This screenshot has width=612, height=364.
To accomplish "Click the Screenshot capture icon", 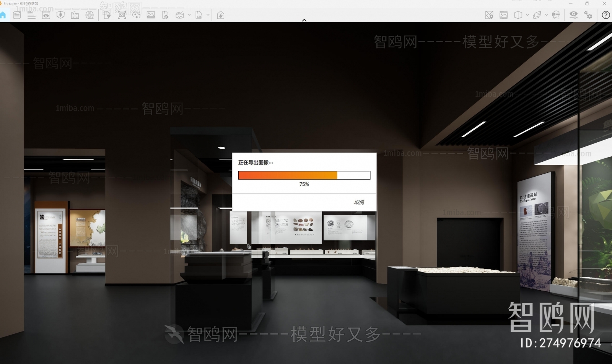I will (122, 15).
